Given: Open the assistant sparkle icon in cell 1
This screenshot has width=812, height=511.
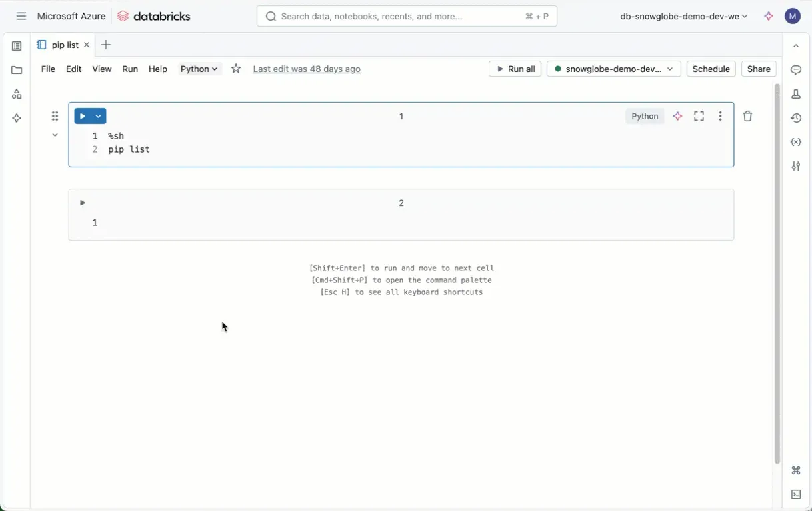Looking at the screenshot, I should tap(678, 116).
